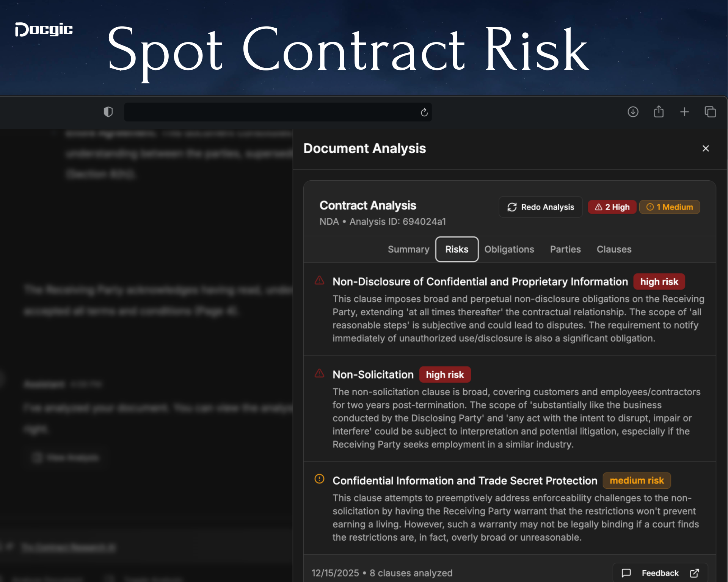
Task: Reload the page using the refresh icon
Action: pyautogui.click(x=424, y=112)
